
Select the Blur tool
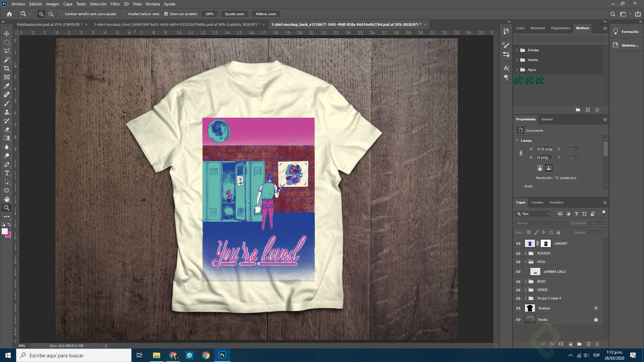click(7, 147)
